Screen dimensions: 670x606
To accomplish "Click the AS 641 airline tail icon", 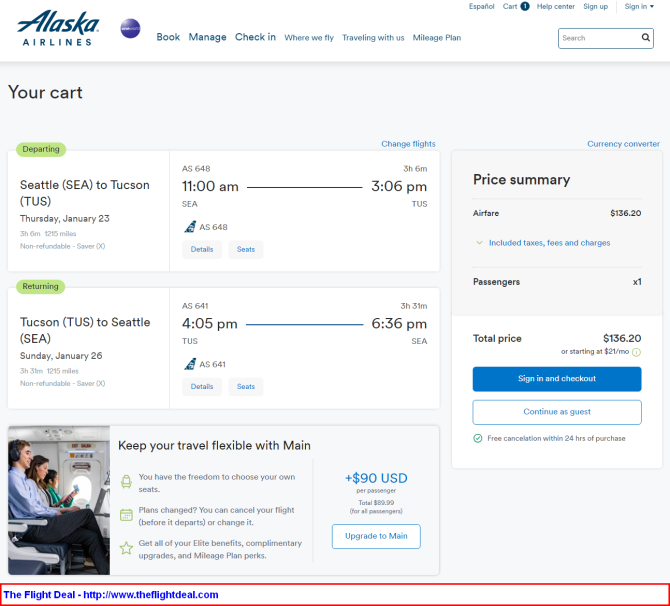I will pyautogui.click(x=190, y=364).
